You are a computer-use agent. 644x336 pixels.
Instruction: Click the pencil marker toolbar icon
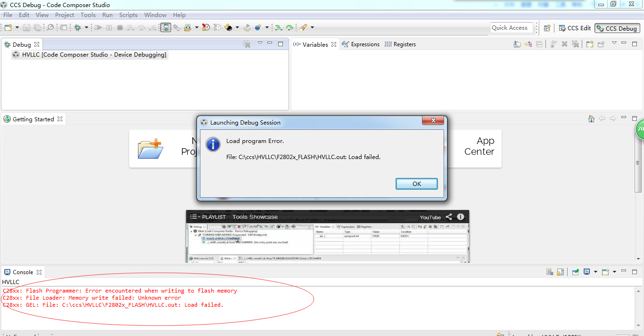(303, 27)
